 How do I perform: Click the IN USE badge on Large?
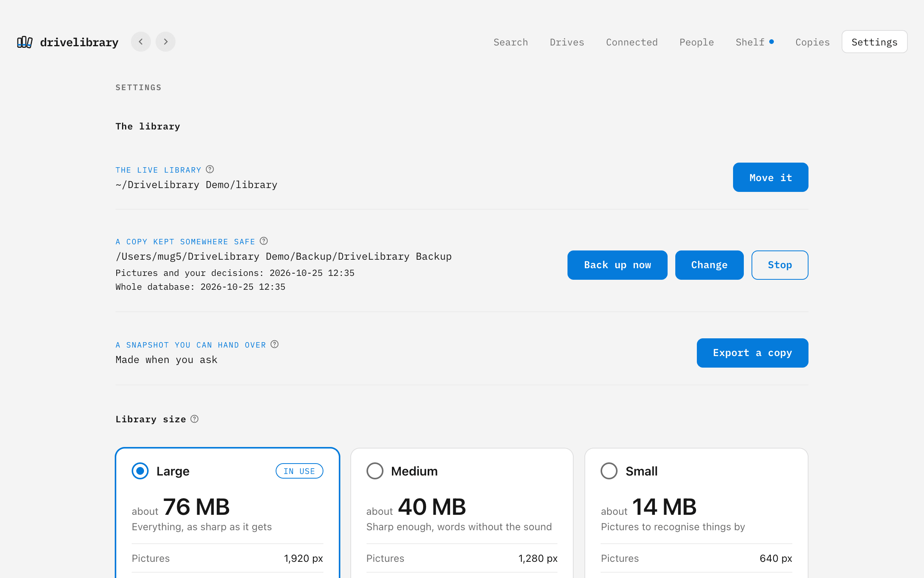[x=299, y=471]
